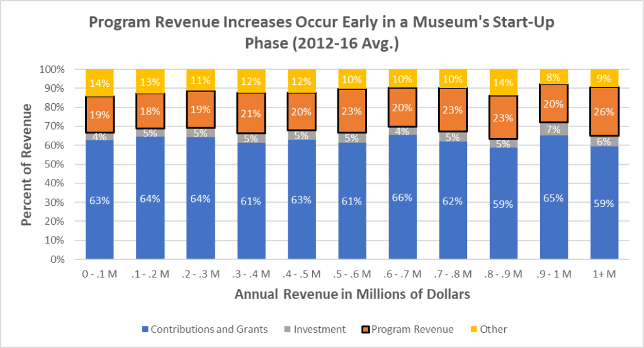Viewport: 644px width, 348px height.
Task: Click the 8% Other segment in .9 - 1 M bar
Action: [554, 76]
